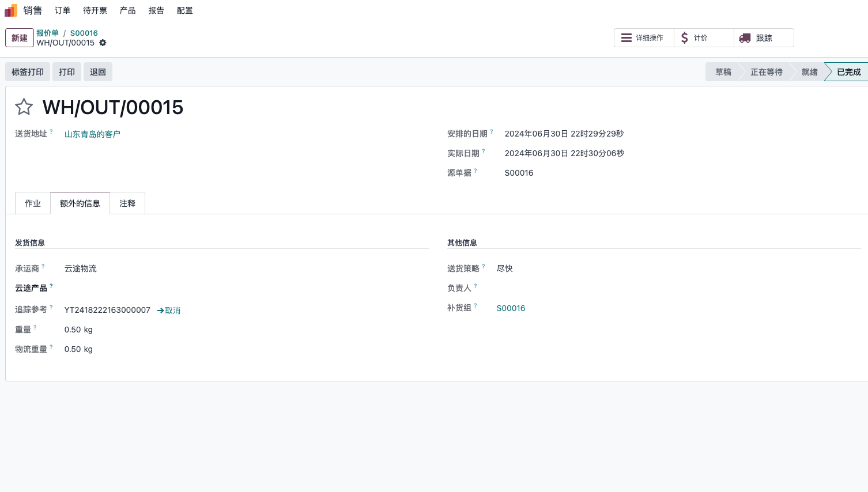Click the truck icon of 跟踪

(745, 38)
